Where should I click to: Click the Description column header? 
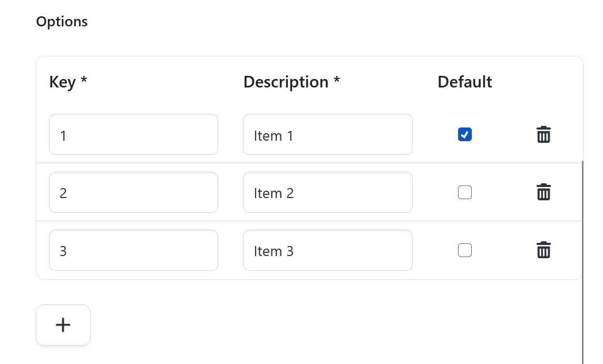point(286,83)
